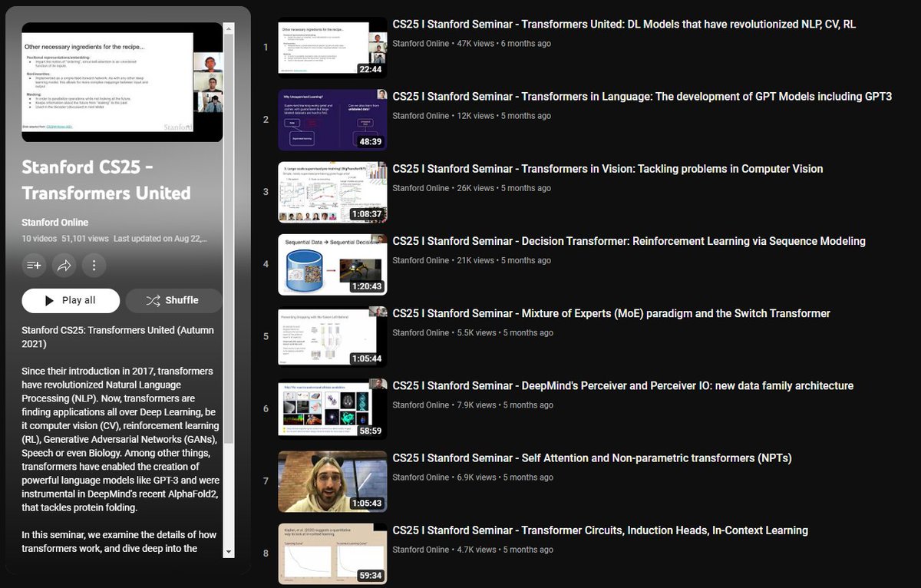Click Stanford Online under the 21K views video

[x=421, y=260]
